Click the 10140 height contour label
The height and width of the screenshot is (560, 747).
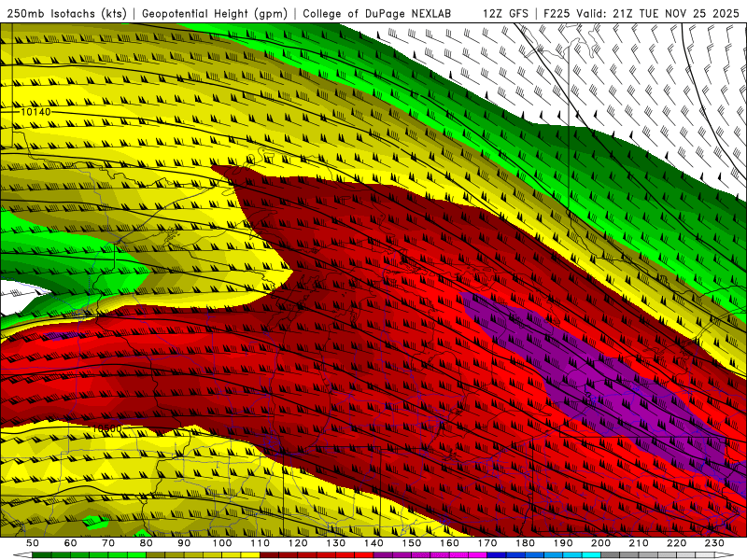tap(35, 112)
